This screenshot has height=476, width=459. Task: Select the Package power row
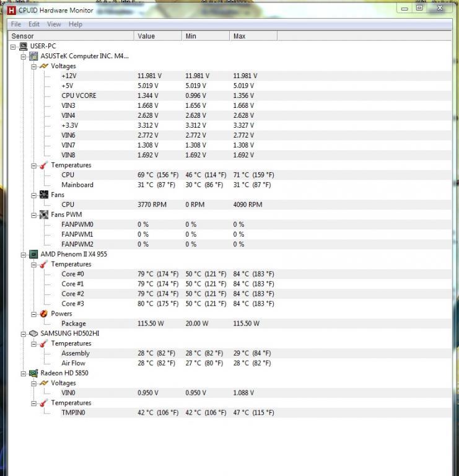tap(256, 324)
